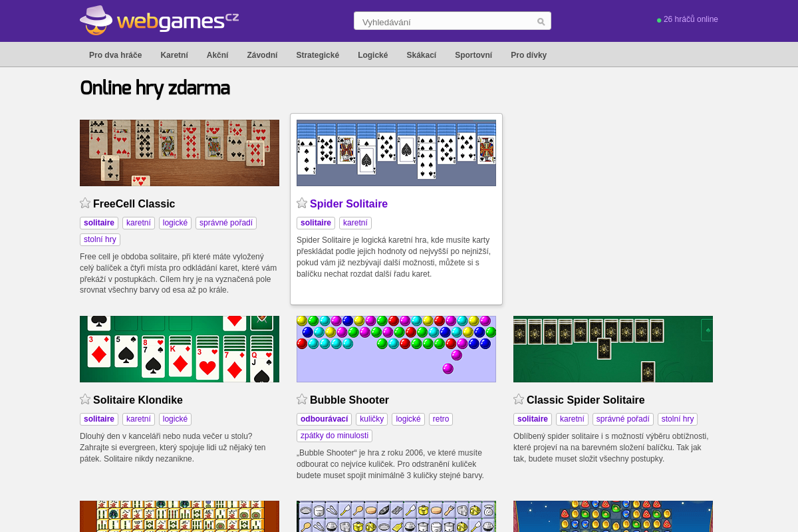Click the green online status dot
798x532 pixels.
pyautogui.click(x=658, y=20)
